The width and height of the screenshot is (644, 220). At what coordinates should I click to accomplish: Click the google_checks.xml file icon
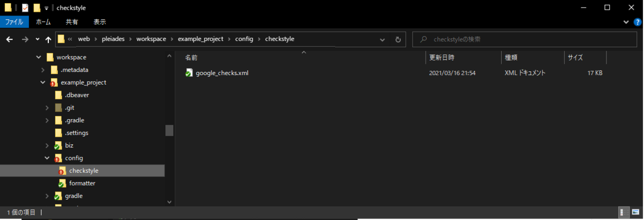click(189, 72)
